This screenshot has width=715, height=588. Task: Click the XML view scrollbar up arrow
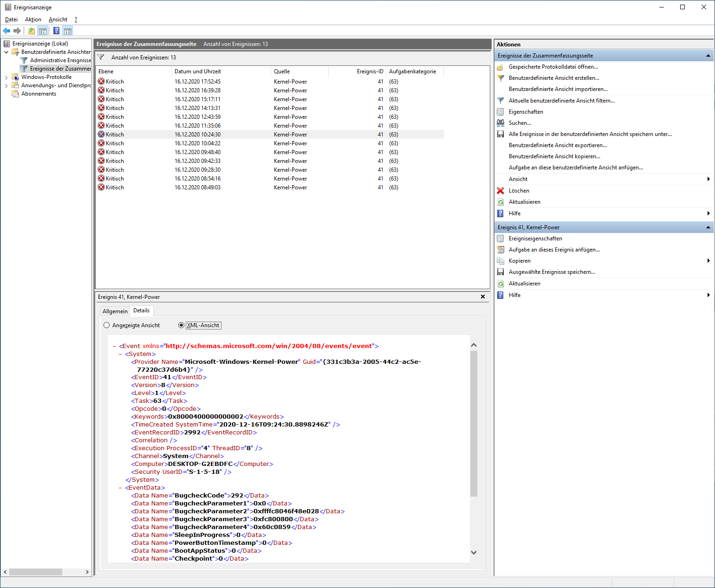coord(474,345)
